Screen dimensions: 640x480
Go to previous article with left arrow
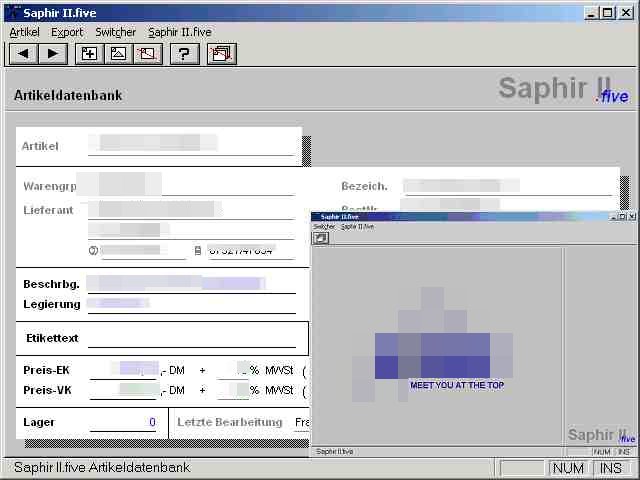point(24,54)
